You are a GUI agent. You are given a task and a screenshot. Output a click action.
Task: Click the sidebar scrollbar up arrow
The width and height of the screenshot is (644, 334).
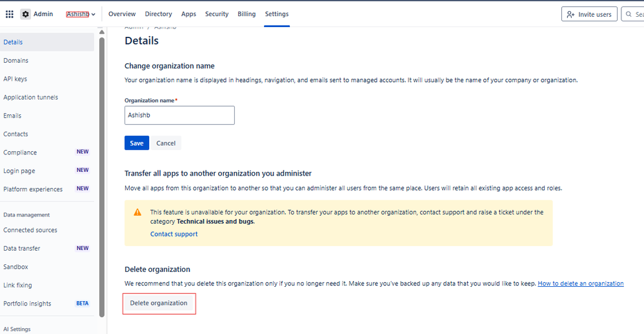tap(102, 32)
